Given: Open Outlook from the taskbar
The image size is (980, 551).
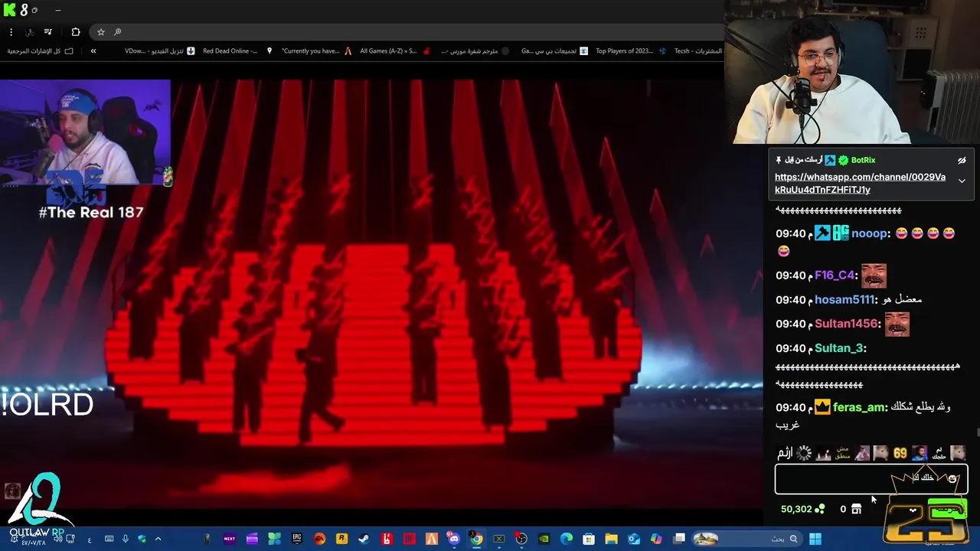Looking at the screenshot, I should click(634, 540).
